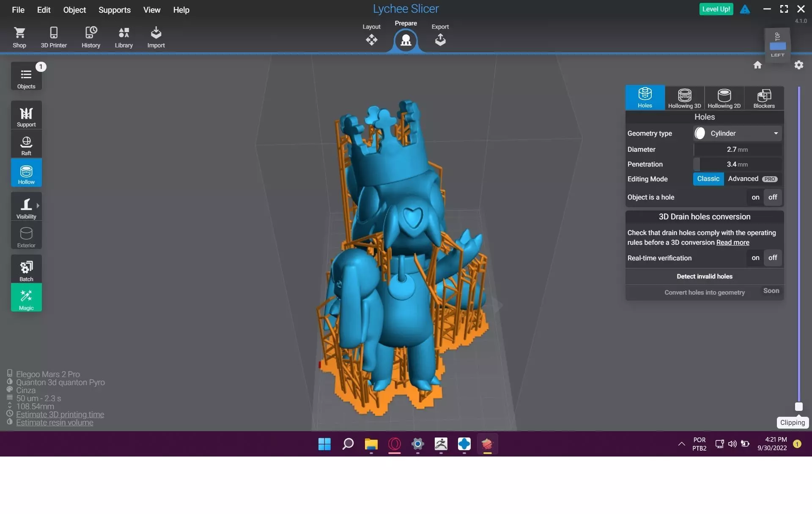Open the Read more link
The width and height of the screenshot is (812, 514).
[732, 243]
